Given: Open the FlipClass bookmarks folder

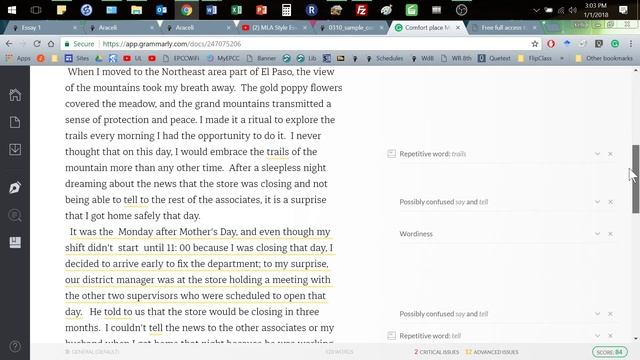Looking at the screenshot, I should 535,58.
